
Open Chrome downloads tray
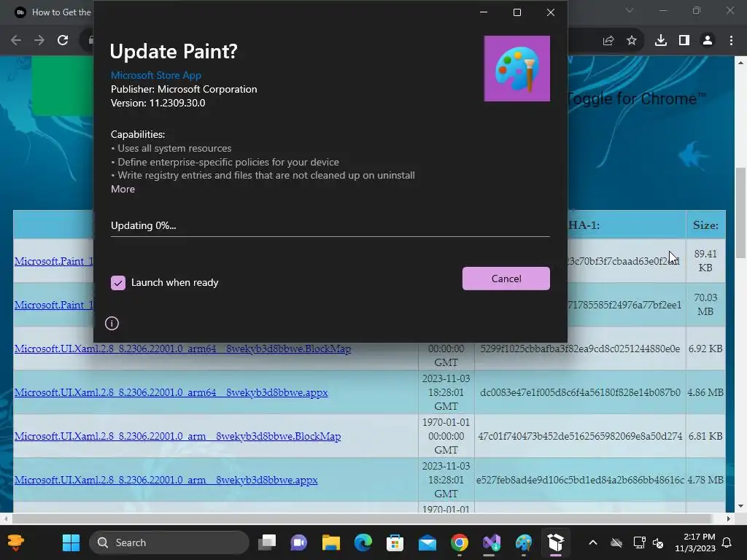661,41
